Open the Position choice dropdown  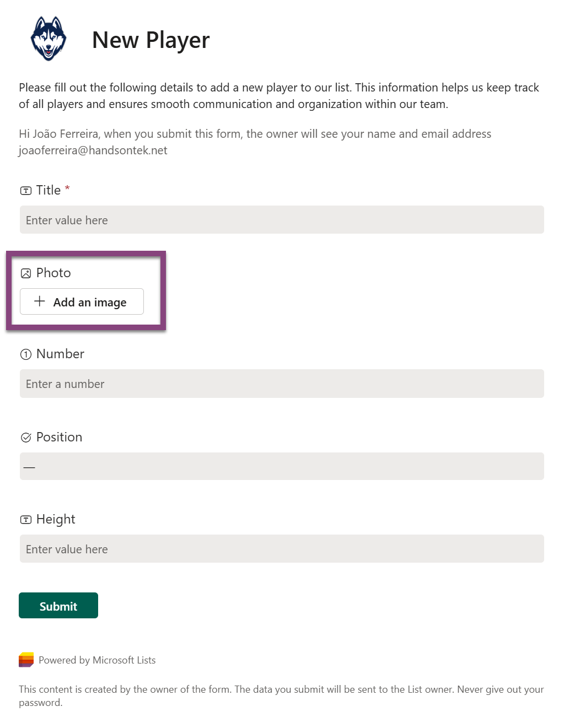pos(282,466)
